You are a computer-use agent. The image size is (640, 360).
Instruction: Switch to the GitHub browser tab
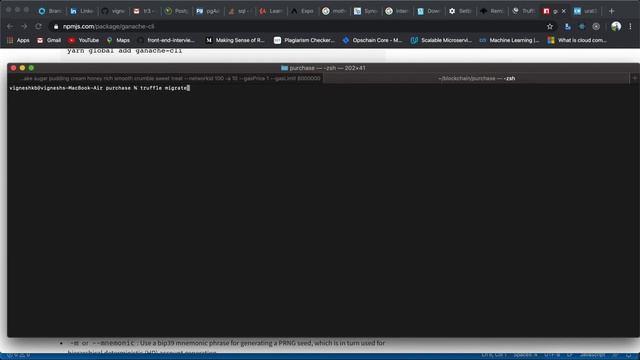point(113,11)
